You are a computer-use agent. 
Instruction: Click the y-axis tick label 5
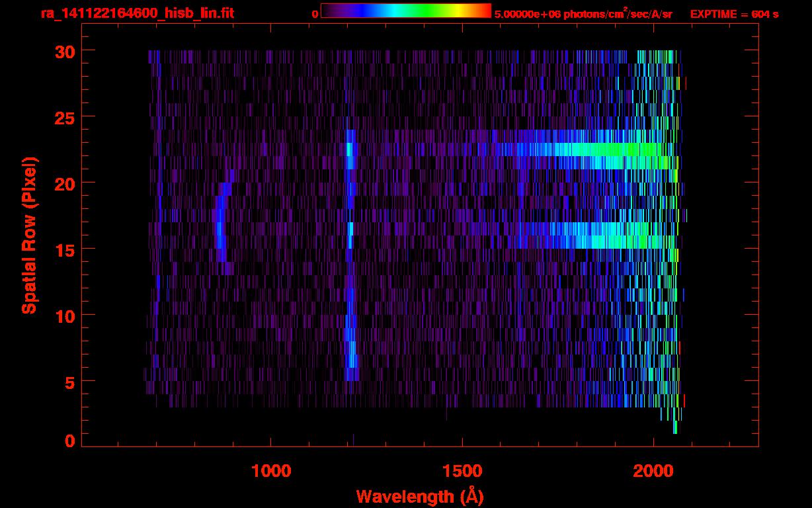tap(69, 382)
